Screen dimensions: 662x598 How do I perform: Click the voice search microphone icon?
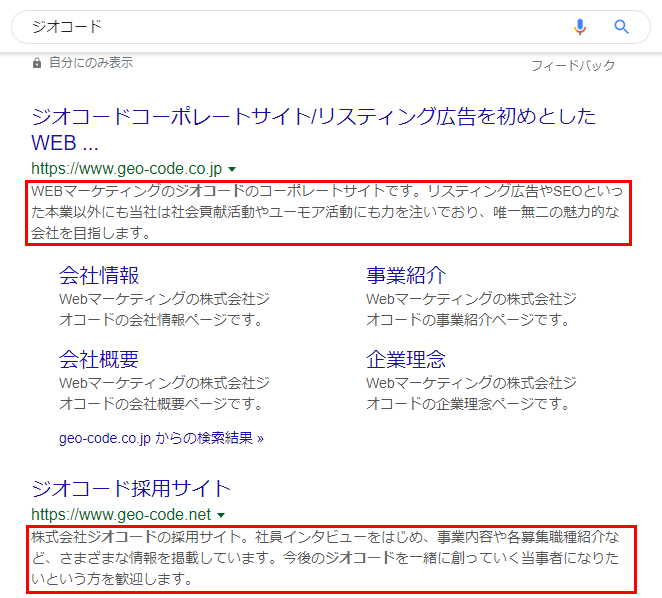coord(580,27)
